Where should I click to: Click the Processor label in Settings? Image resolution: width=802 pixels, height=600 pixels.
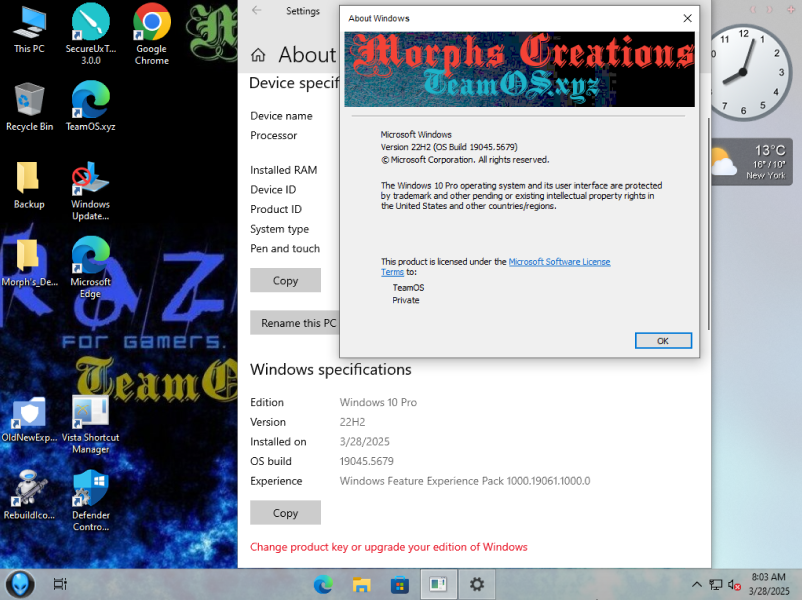pyautogui.click(x=274, y=136)
